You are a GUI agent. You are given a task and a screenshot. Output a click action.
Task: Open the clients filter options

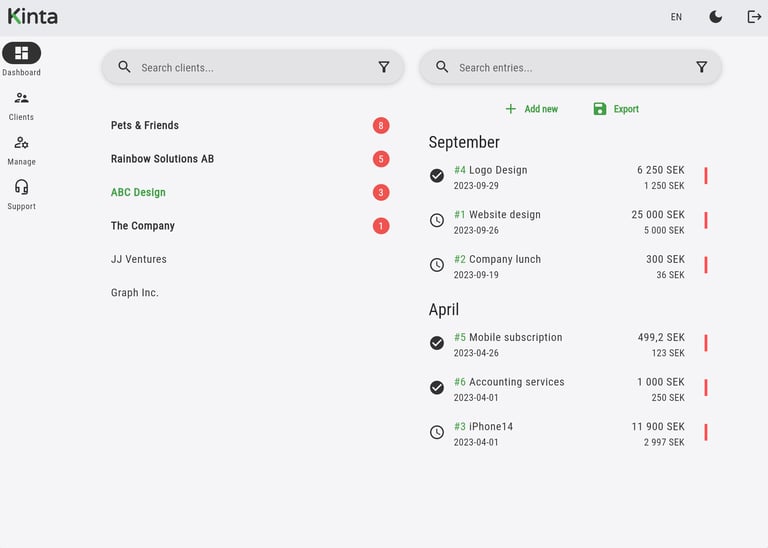(x=384, y=67)
